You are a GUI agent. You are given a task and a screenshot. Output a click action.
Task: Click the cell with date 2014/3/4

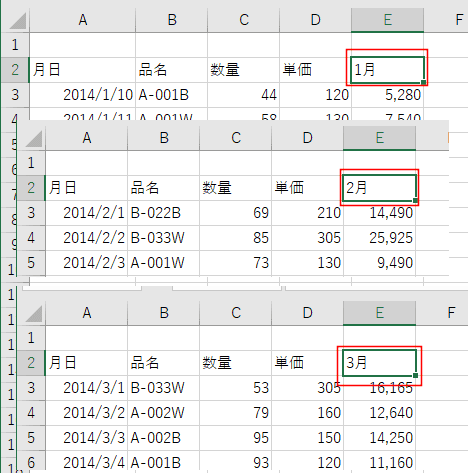point(87,462)
